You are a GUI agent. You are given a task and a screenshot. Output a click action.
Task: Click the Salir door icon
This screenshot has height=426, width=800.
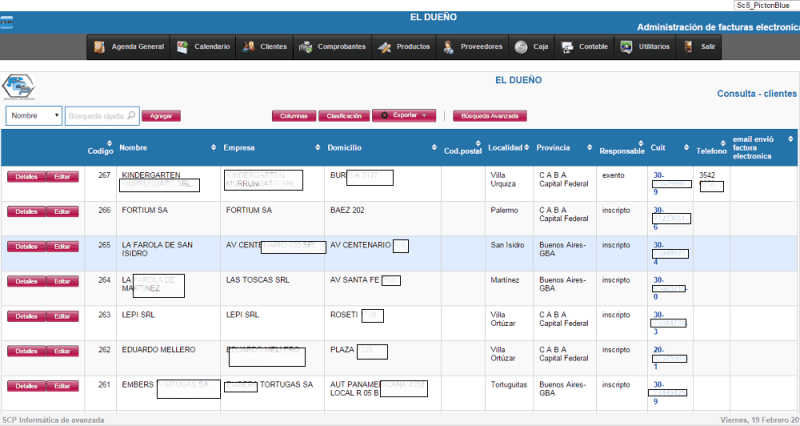(688, 47)
